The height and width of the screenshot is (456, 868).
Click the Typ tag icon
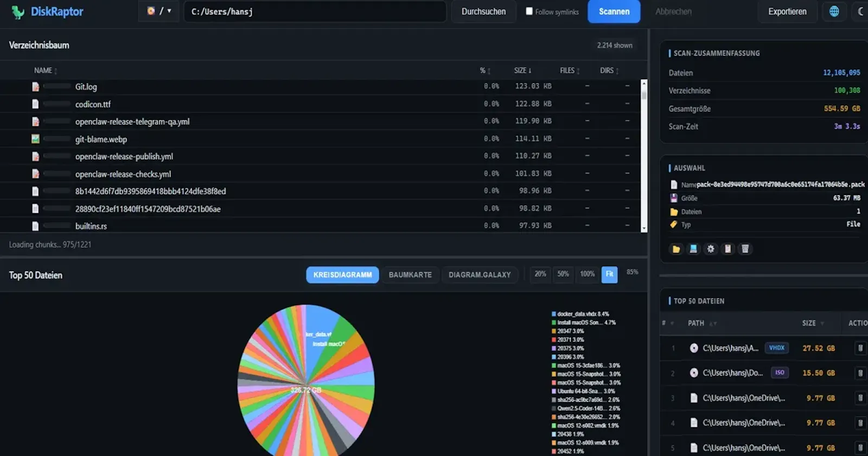click(674, 224)
